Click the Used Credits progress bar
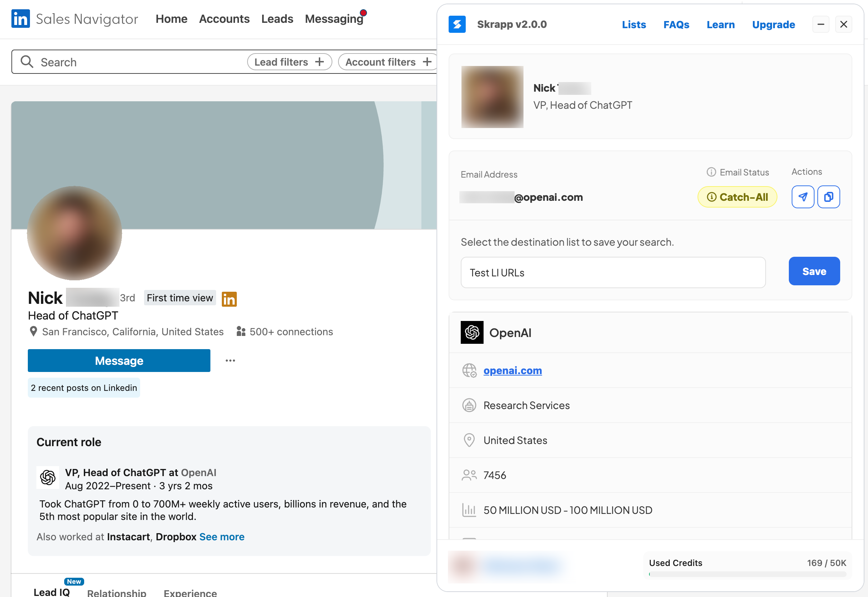This screenshot has width=868, height=597. pos(747,574)
